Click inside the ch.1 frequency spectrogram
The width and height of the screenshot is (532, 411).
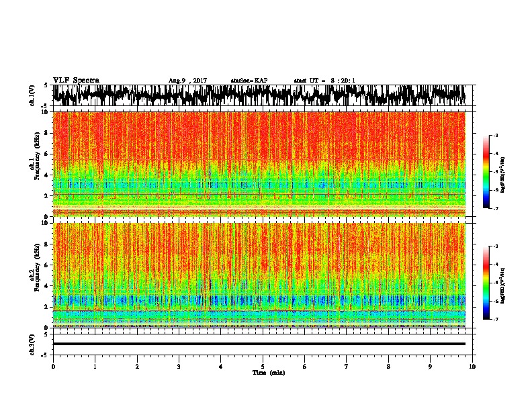tap(259, 164)
